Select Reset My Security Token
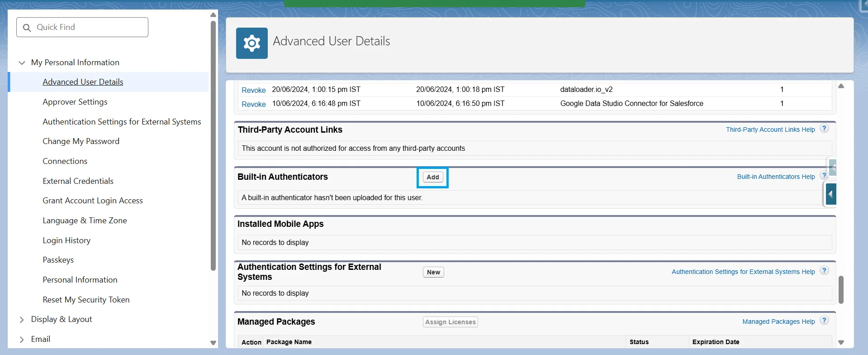 pos(86,300)
